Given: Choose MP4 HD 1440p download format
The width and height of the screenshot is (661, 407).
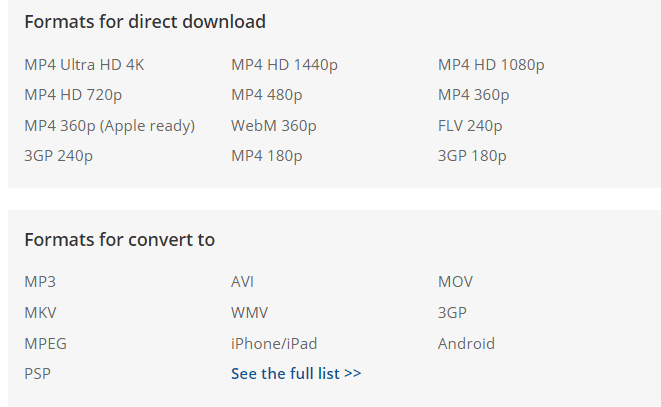Looking at the screenshot, I should click(x=284, y=65).
